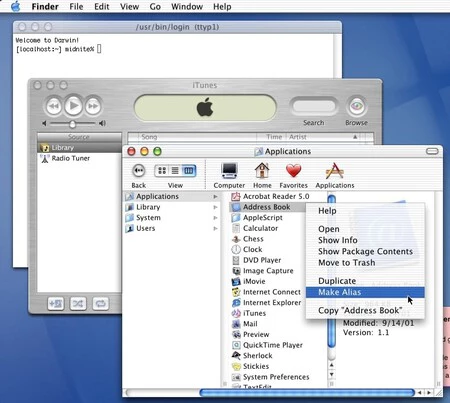Toggle Finder toolbar with the pill button

[432, 152]
